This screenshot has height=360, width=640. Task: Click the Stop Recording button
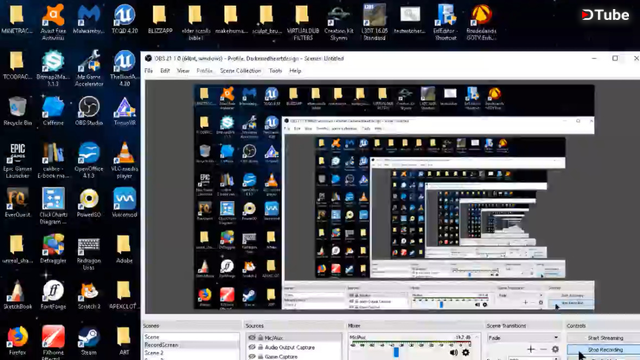[605, 350]
